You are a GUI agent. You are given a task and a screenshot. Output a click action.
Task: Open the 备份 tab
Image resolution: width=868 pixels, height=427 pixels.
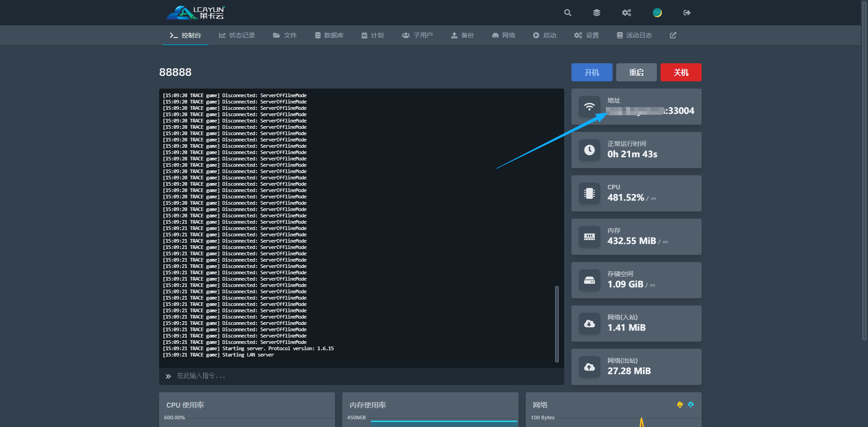tap(462, 35)
